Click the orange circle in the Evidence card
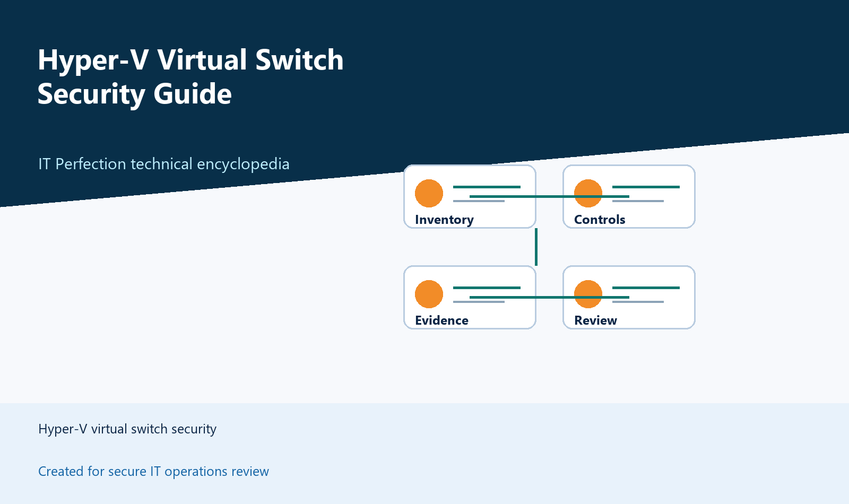 pos(429,294)
